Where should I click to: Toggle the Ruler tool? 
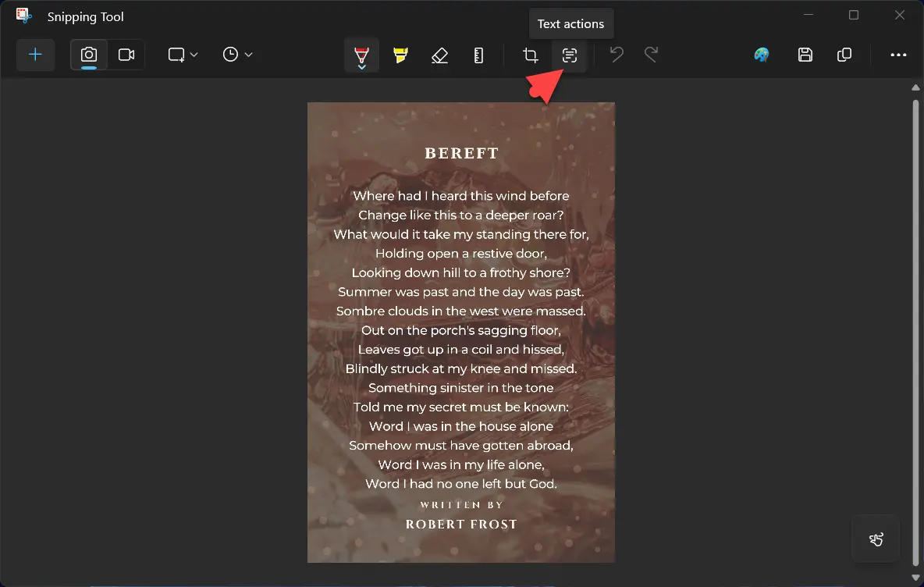pos(478,55)
